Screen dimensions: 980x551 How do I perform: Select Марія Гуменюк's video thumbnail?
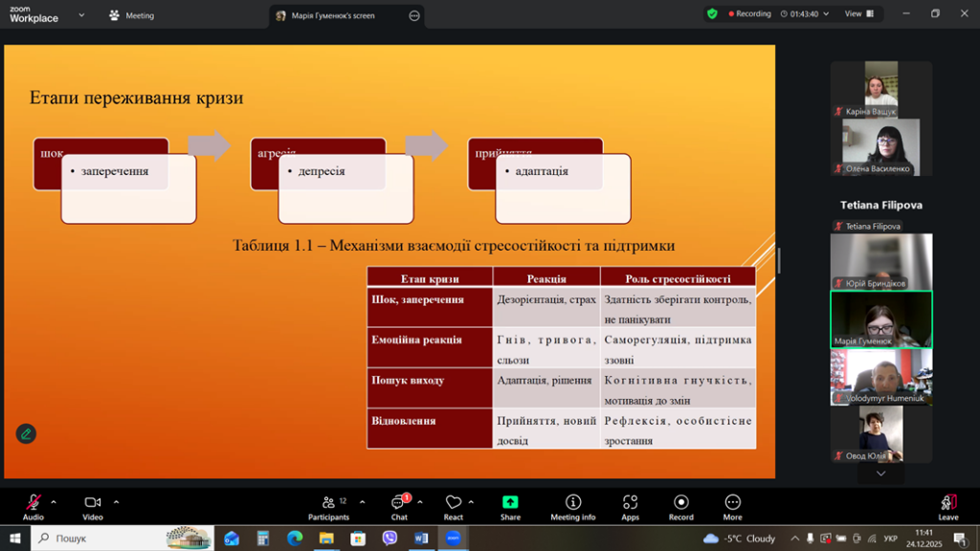[x=880, y=320]
